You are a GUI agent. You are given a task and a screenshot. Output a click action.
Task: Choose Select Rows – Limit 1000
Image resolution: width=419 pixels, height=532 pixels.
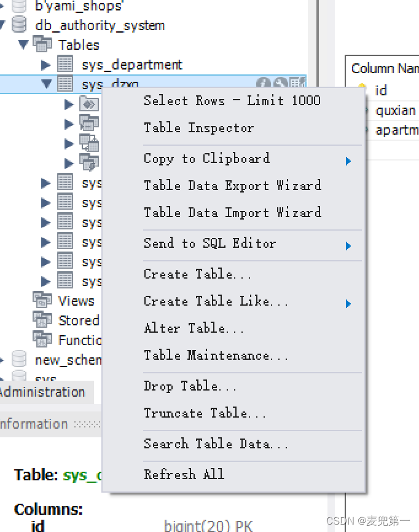[232, 100]
